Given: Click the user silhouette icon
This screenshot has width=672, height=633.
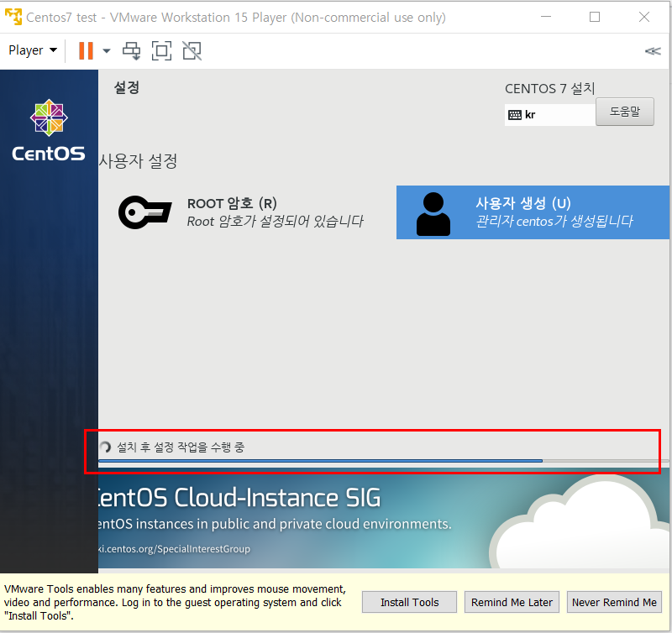Looking at the screenshot, I should pyautogui.click(x=433, y=214).
